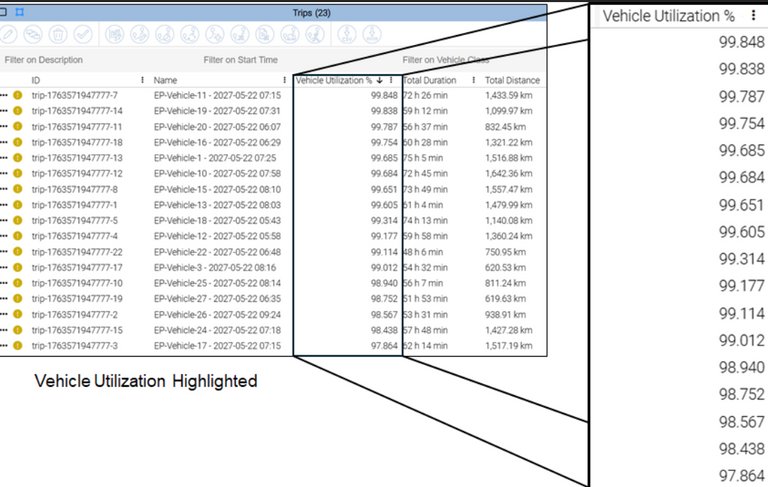This screenshot has width=768, height=487.
Task: Click the 59 h 58 min duration cell
Action: 425,236
